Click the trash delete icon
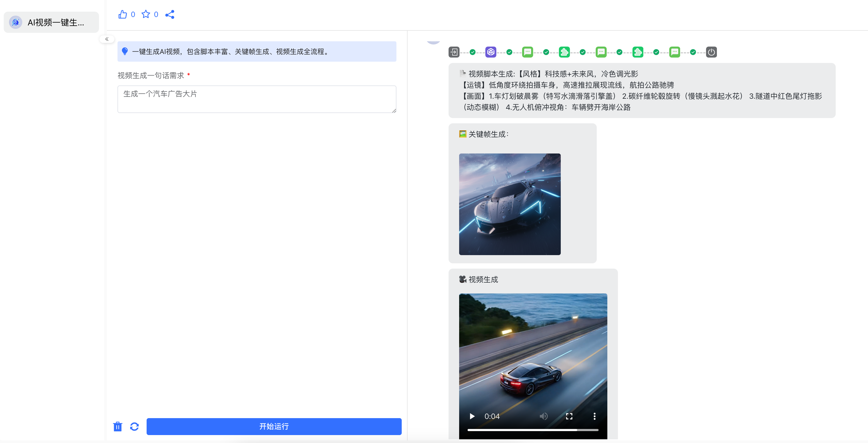The width and height of the screenshot is (868, 443). point(117,427)
